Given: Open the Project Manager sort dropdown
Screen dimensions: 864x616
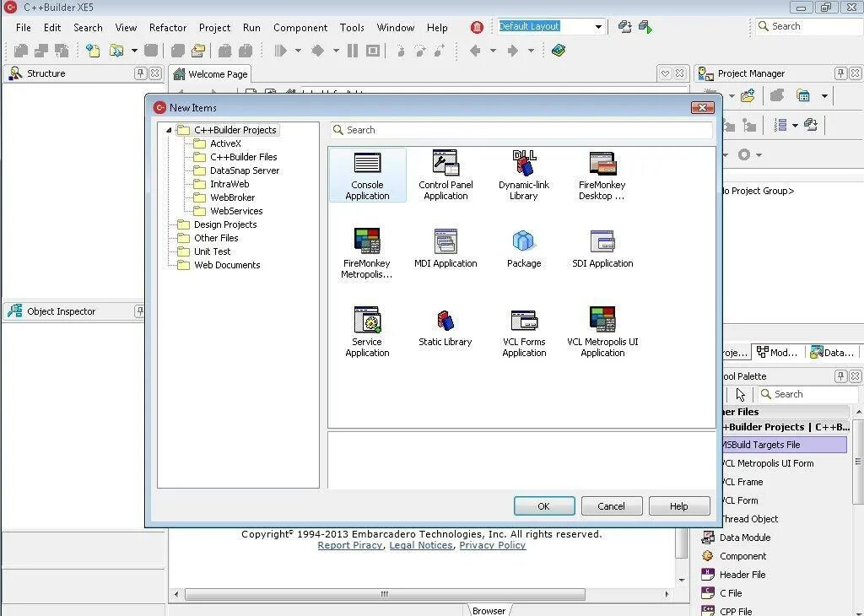Looking at the screenshot, I should click(x=795, y=126).
